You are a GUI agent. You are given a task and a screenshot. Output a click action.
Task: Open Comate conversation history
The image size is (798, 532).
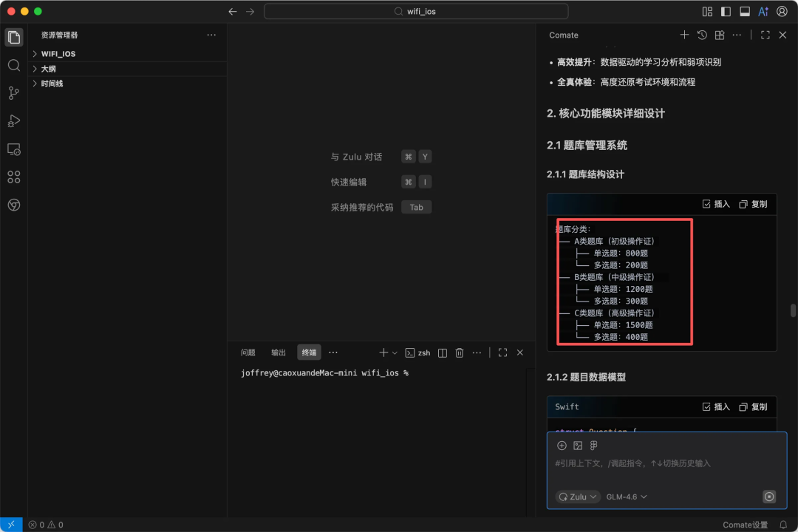tap(702, 35)
